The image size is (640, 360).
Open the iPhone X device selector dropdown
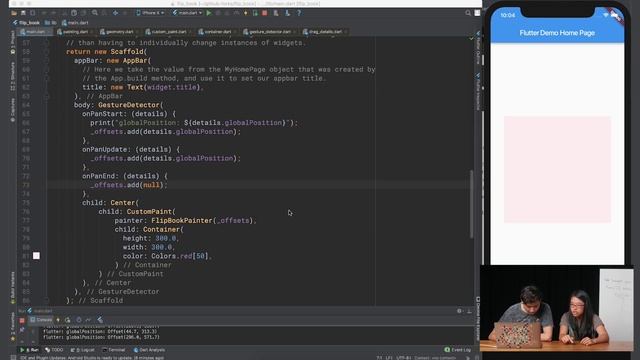pos(150,13)
